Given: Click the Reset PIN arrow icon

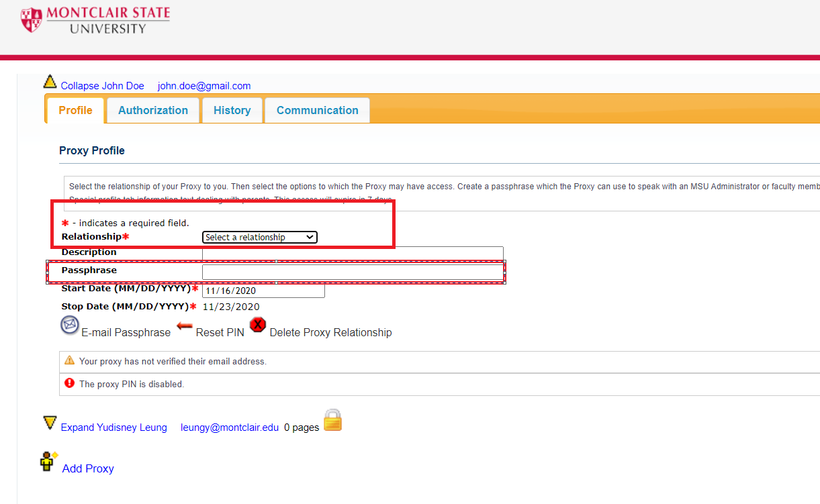Looking at the screenshot, I should [183, 325].
